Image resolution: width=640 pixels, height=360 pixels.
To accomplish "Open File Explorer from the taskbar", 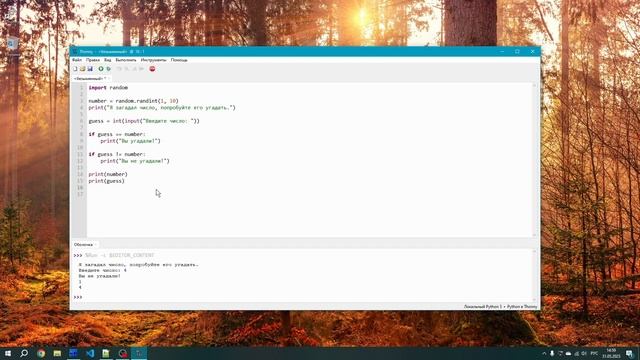I will 57,353.
